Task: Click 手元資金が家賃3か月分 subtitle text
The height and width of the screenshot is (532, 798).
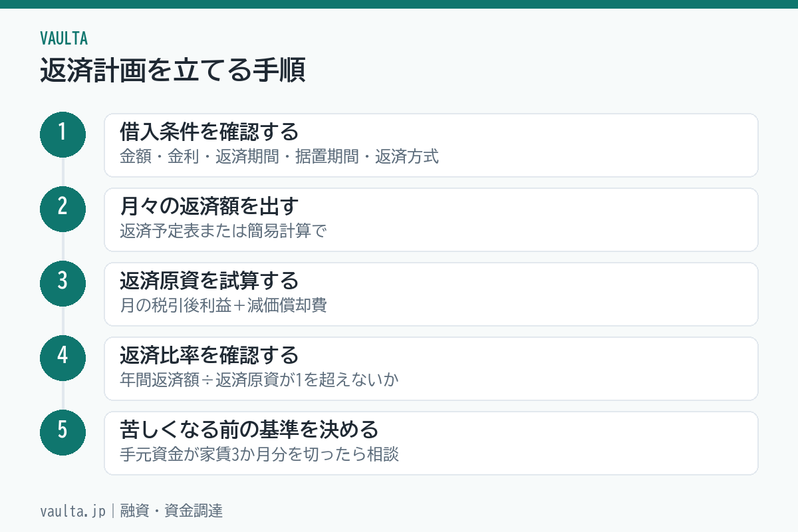Action: tap(205, 456)
